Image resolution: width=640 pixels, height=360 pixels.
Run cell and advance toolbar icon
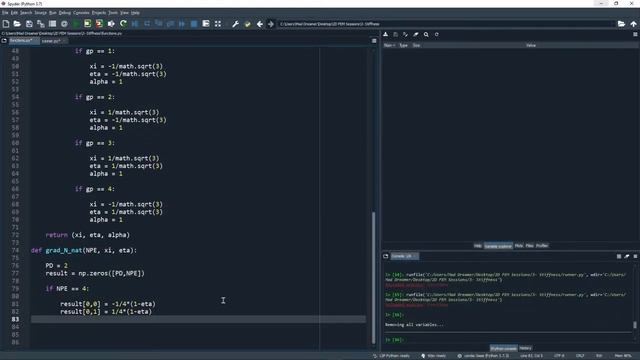tap(99, 24)
